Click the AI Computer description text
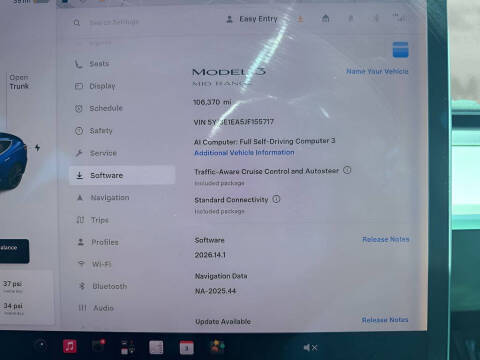Image resolution: width=480 pixels, height=360 pixels. pyautogui.click(x=265, y=141)
